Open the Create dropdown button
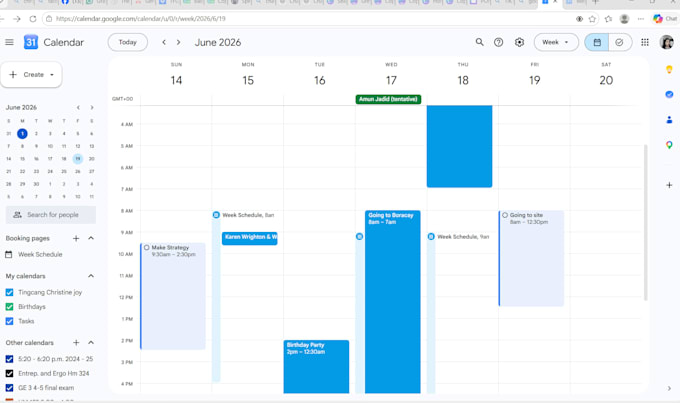Image resolution: width=680 pixels, height=403 pixels. 31,75
